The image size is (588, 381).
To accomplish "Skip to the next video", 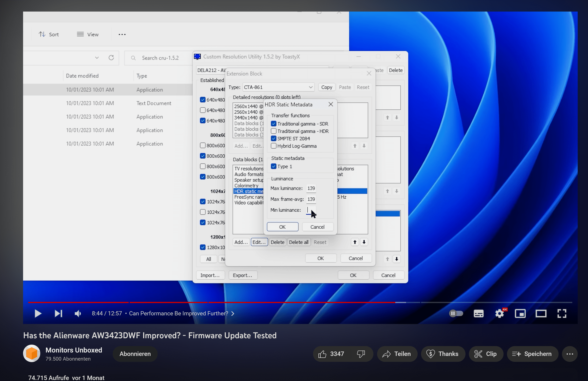I will click(58, 313).
